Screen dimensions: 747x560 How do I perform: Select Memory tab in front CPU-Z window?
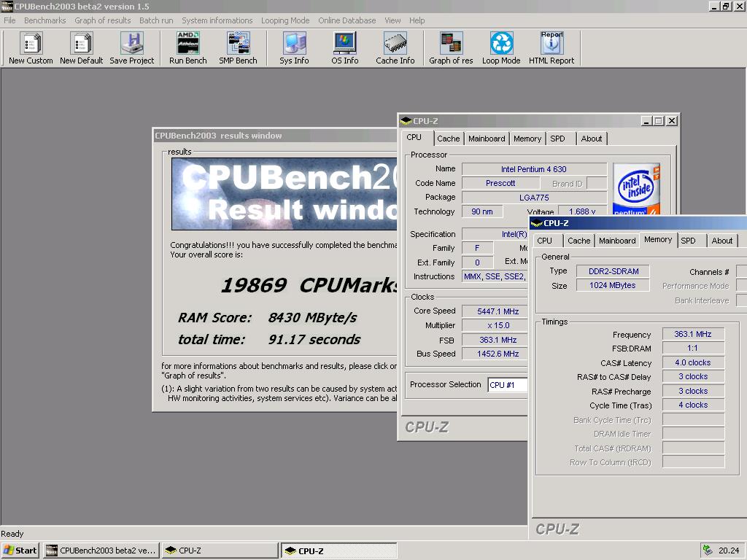tap(659, 239)
